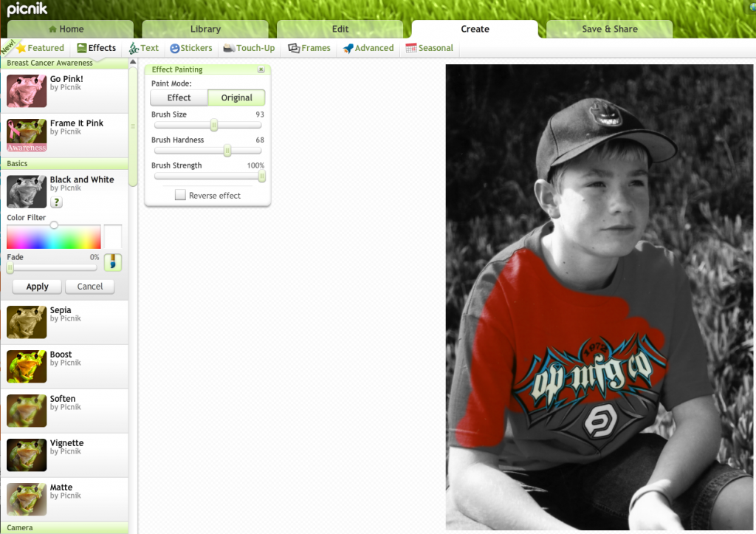The width and height of the screenshot is (756, 534).
Task: Toggle the paintbrush effect painting button
Action: 113,262
